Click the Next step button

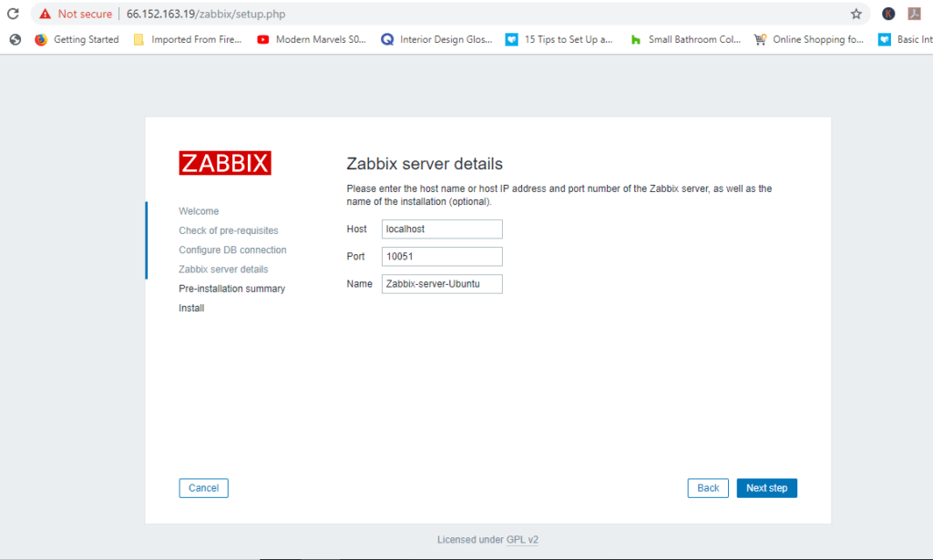click(x=766, y=487)
